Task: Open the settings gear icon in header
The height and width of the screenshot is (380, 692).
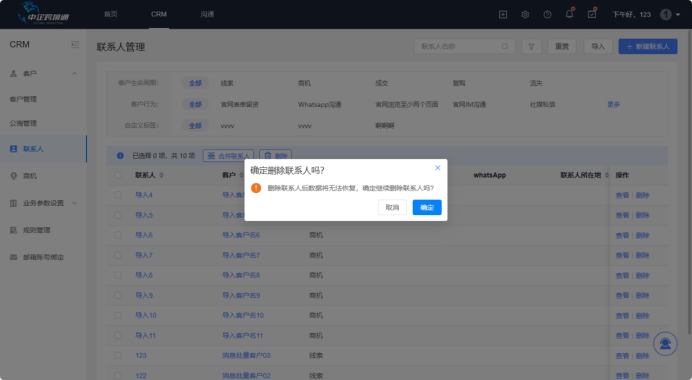Action: 525,15
